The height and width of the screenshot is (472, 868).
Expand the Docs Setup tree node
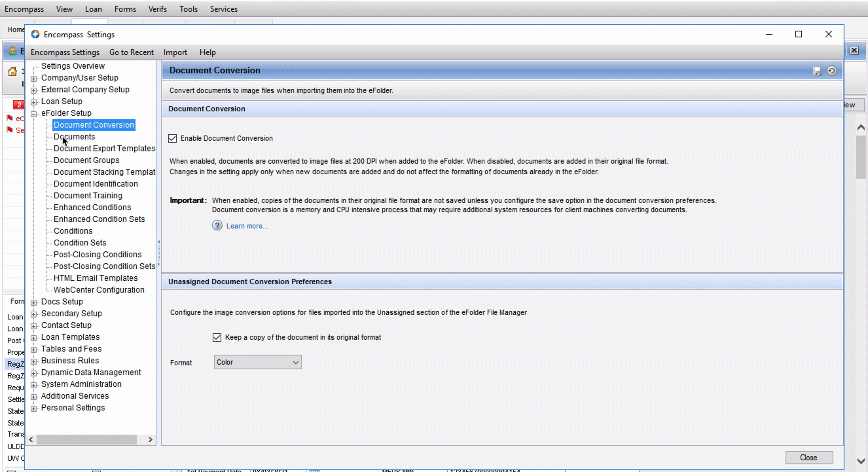pyautogui.click(x=34, y=302)
